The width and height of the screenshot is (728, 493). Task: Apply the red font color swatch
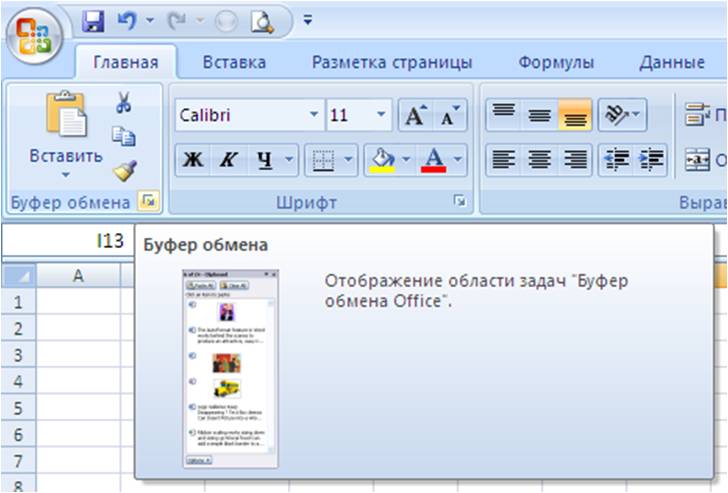pos(433,160)
